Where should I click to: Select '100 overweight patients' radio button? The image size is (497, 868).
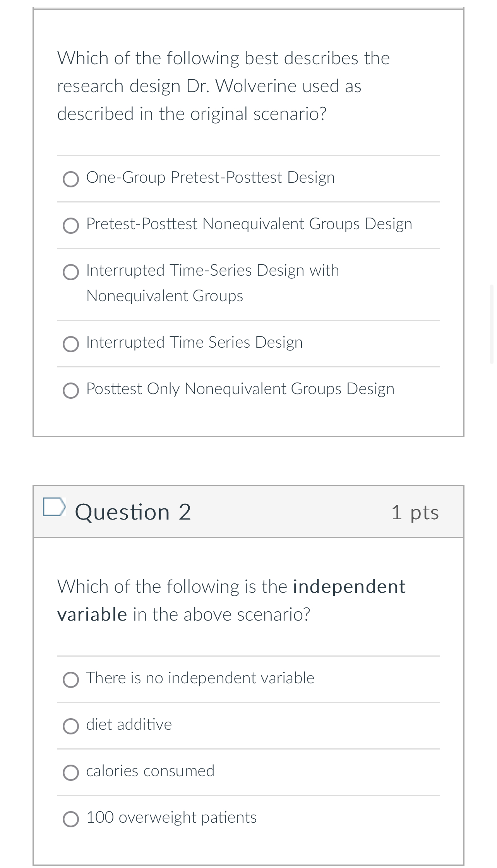tap(71, 819)
